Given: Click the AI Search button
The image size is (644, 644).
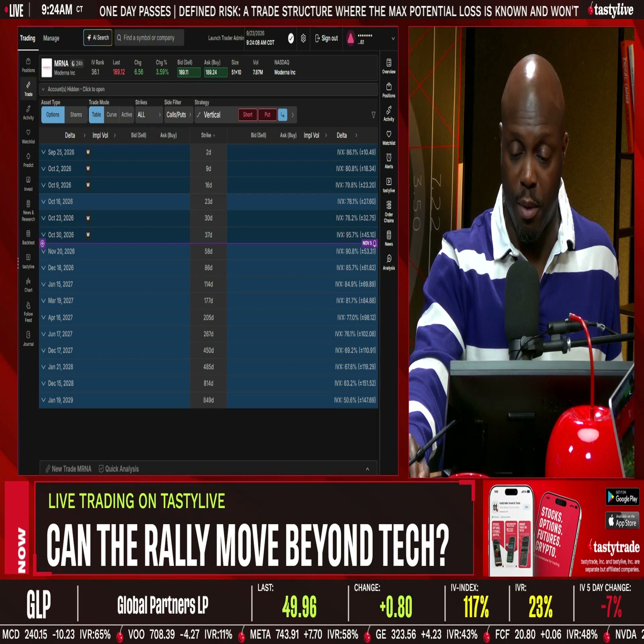Looking at the screenshot, I should tap(98, 38).
